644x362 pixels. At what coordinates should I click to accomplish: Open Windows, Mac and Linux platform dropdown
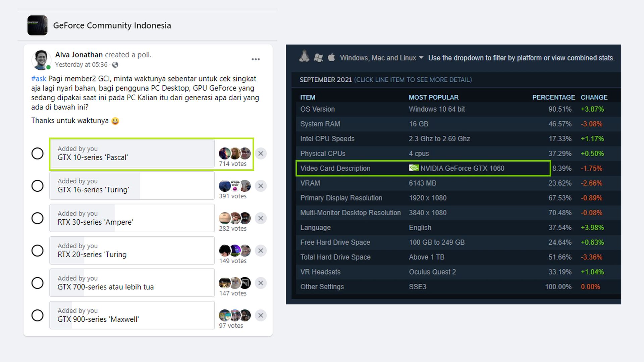(x=381, y=58)
